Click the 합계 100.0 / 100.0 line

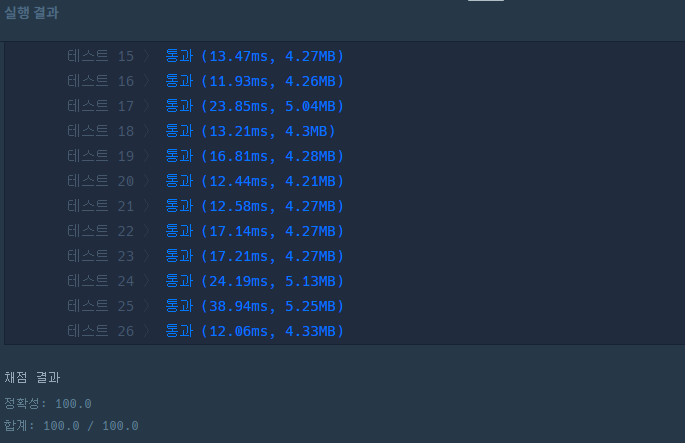tap(71, 426)
